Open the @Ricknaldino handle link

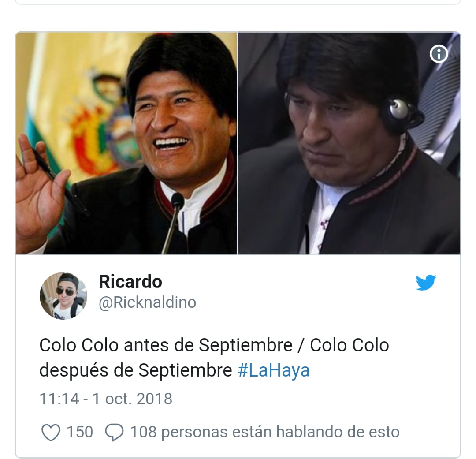coord(148,302)
